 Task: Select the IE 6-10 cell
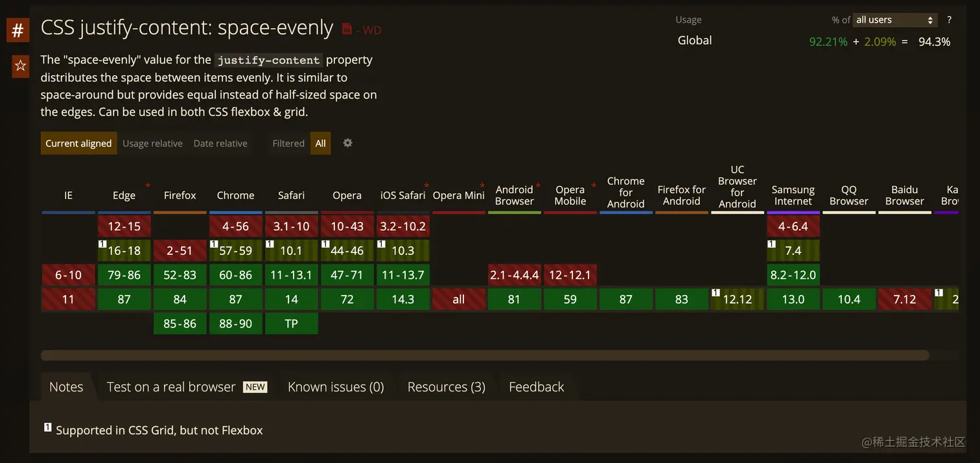pos(68,275)
